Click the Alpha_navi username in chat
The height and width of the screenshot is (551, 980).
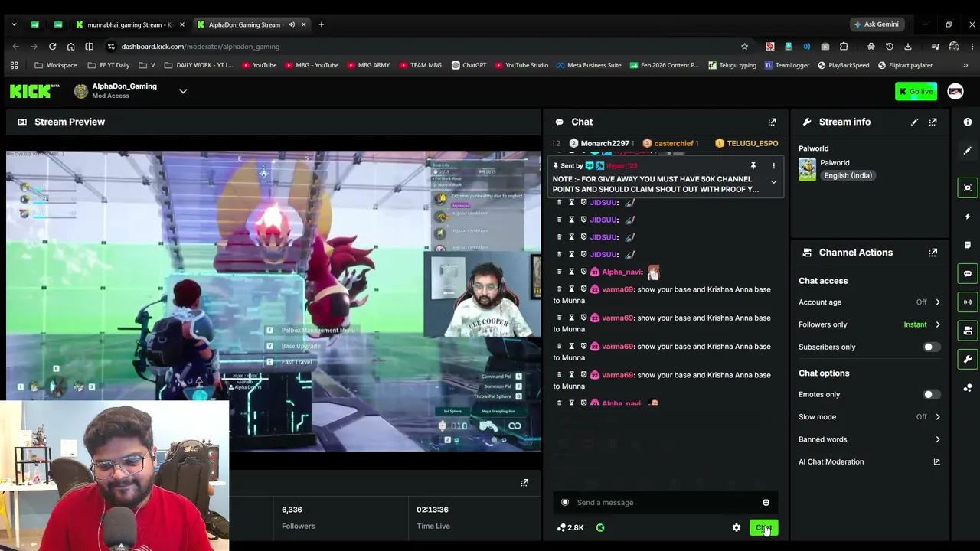[622, 272]
